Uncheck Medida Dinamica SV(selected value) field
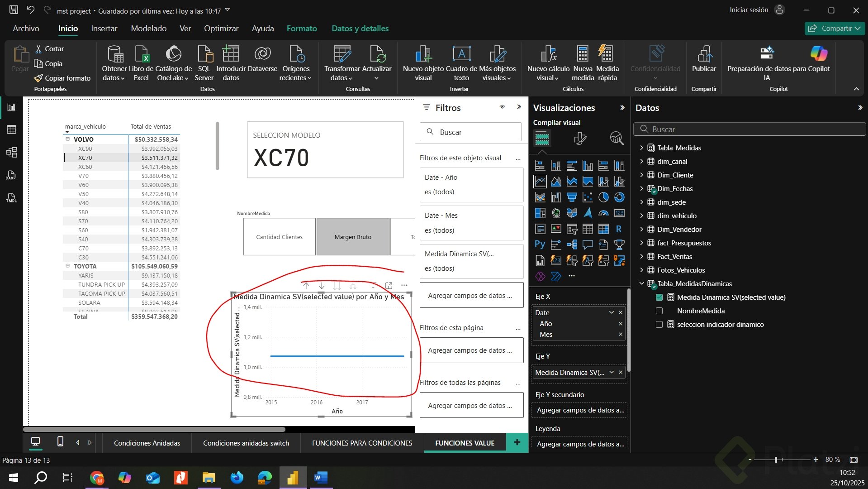Viewport: 868px width, 489px height. [659, 297]
